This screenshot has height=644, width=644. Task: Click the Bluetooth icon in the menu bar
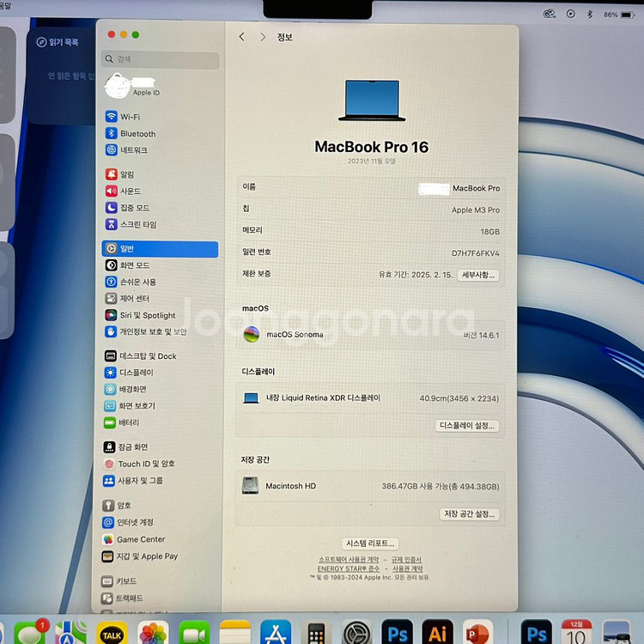(x=589, y=14)
